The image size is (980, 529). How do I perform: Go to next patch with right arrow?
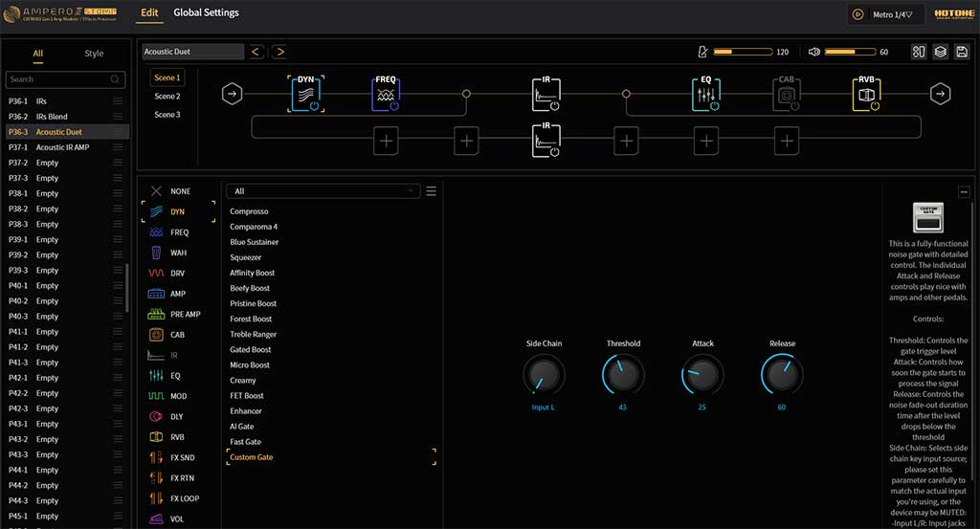pos(279,52)
